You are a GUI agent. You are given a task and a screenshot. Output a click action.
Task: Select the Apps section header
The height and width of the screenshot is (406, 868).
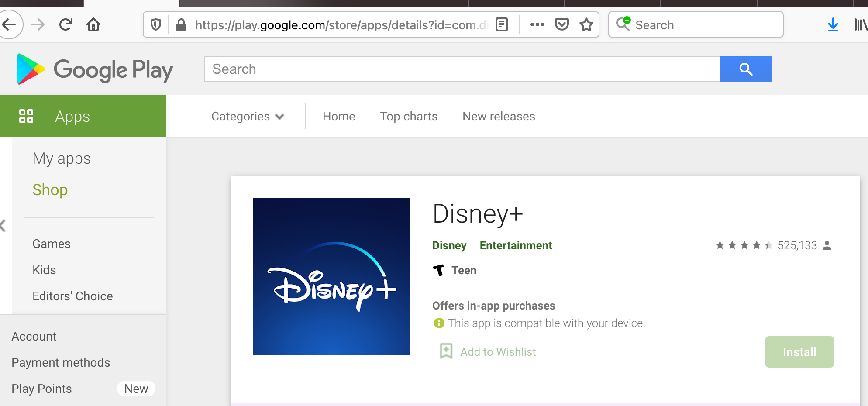point(83,116)
